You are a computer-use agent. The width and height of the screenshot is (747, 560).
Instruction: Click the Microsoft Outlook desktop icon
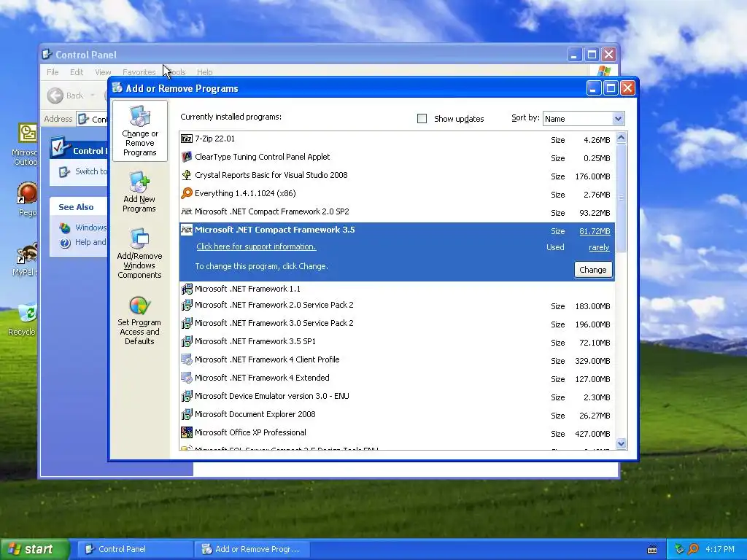click(x=28, y=133)
